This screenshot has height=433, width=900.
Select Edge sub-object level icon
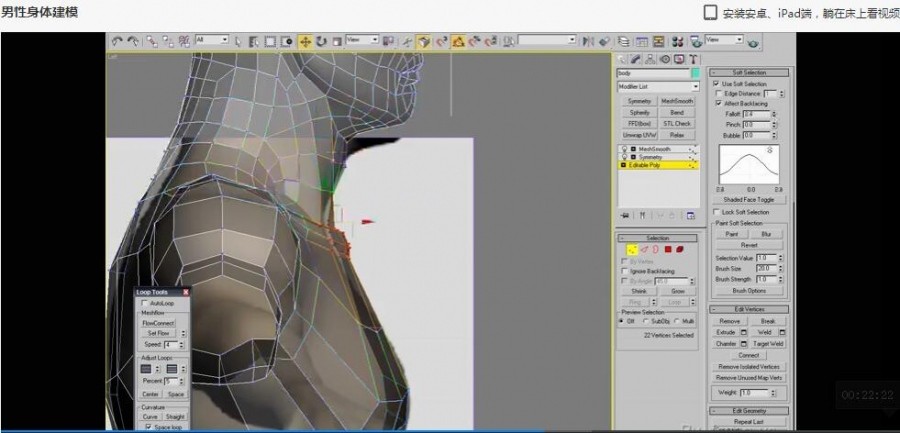(644, 249)
